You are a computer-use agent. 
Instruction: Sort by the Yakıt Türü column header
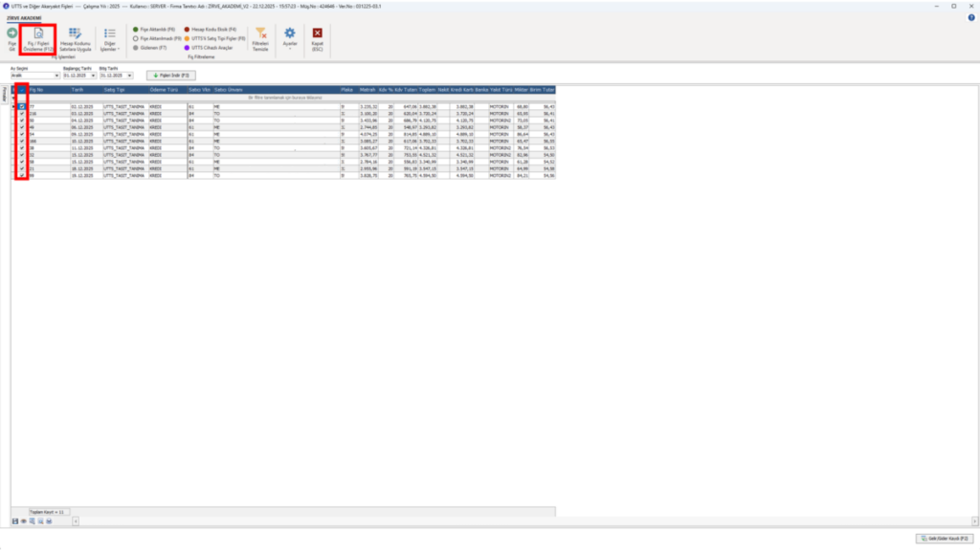tap(501, 90)
